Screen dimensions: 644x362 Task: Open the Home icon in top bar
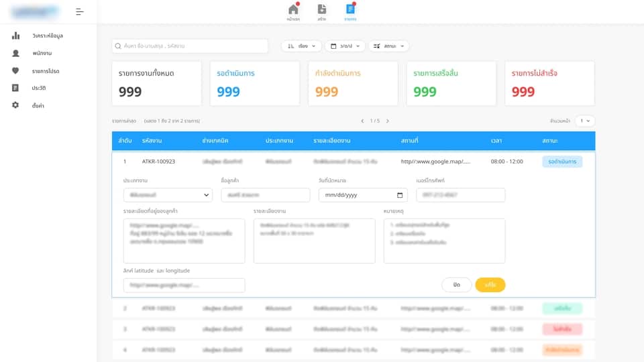(x=293, y=9)
